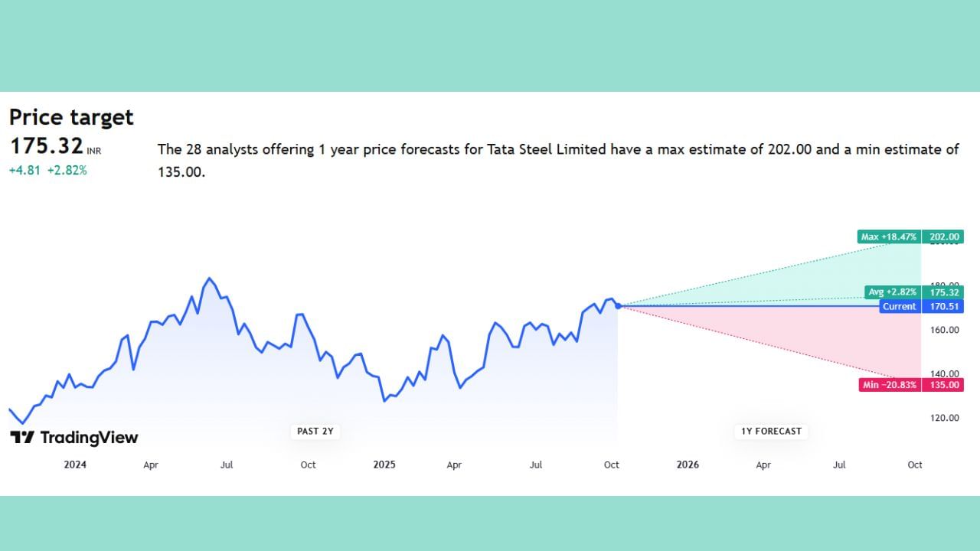Click the current price dot marker
This screenshot has height=551, width=980.
[x=618, y=306]
